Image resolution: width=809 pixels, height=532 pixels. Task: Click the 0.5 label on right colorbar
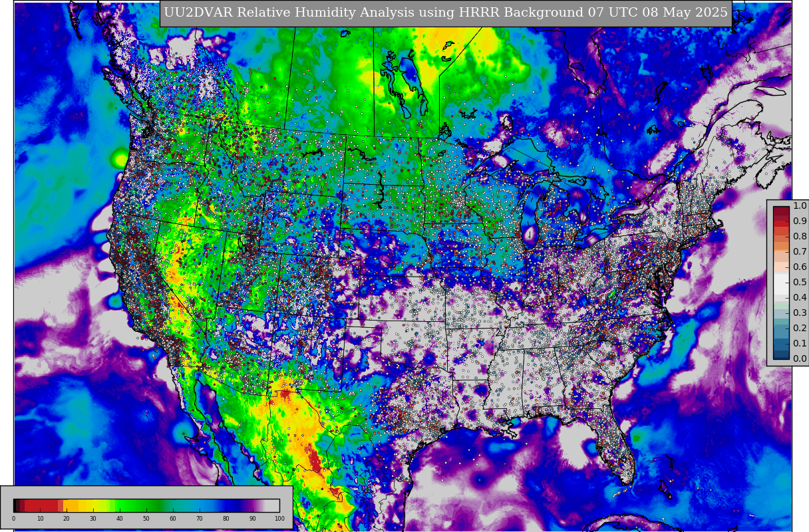(800, 283)
